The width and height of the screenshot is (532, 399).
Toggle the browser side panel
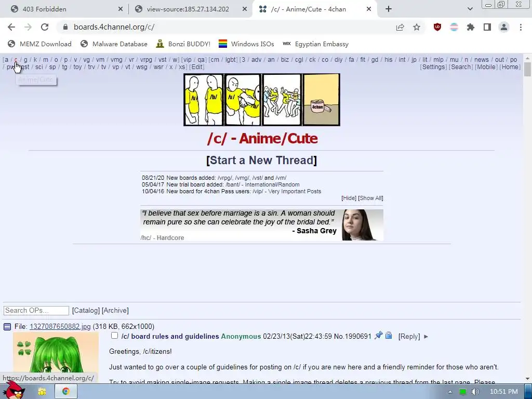[x=487, y=27]
